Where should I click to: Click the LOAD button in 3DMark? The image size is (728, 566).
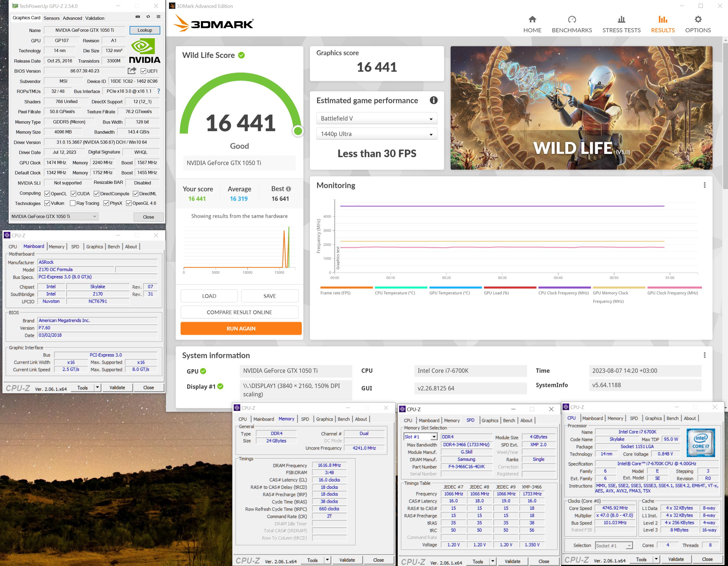coord(209,296)
